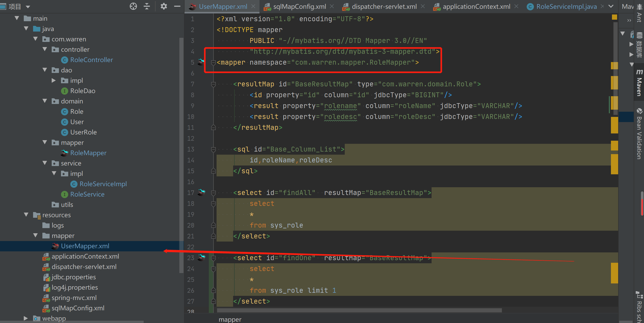Collapse the dao package
The image size is (644, 323).
click(x=45, y=70)
